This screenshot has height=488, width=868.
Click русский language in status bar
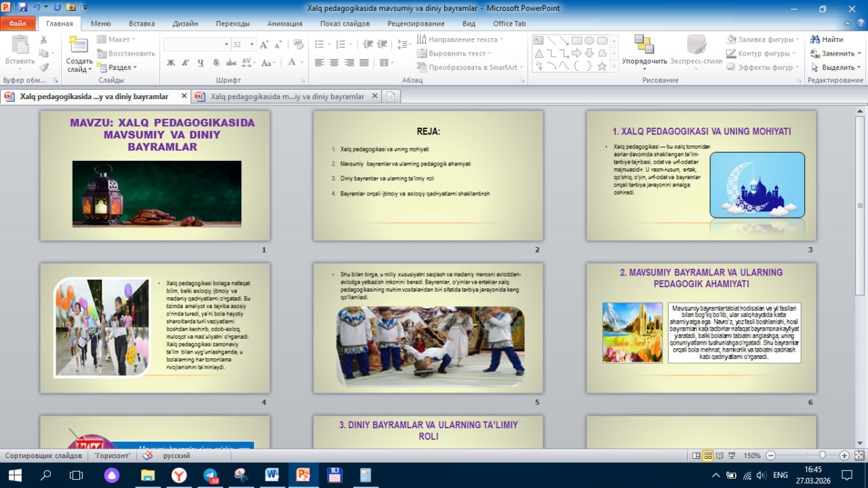176,455
